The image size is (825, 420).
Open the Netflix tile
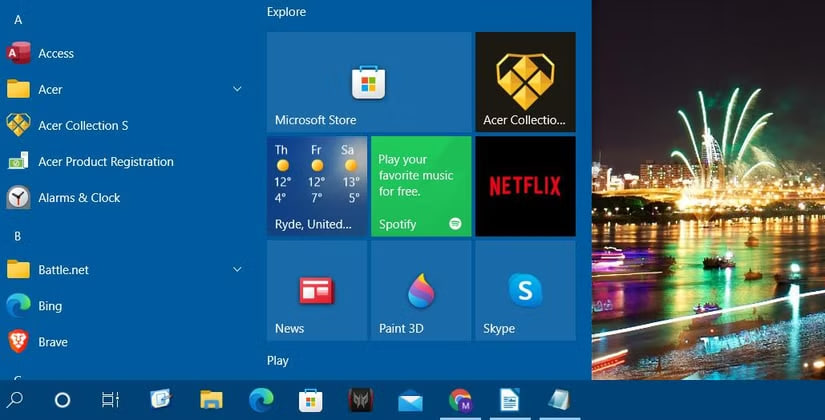525,186
